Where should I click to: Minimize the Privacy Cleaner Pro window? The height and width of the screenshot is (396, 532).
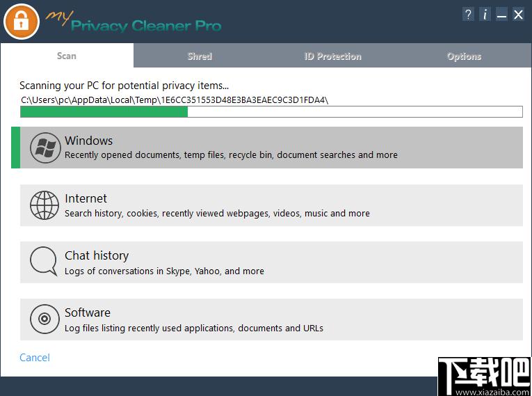[x=501, y=15]
